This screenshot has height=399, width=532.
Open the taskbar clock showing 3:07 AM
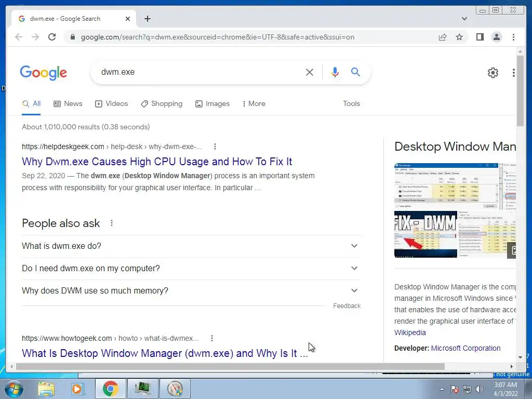[x=506, y=389]
